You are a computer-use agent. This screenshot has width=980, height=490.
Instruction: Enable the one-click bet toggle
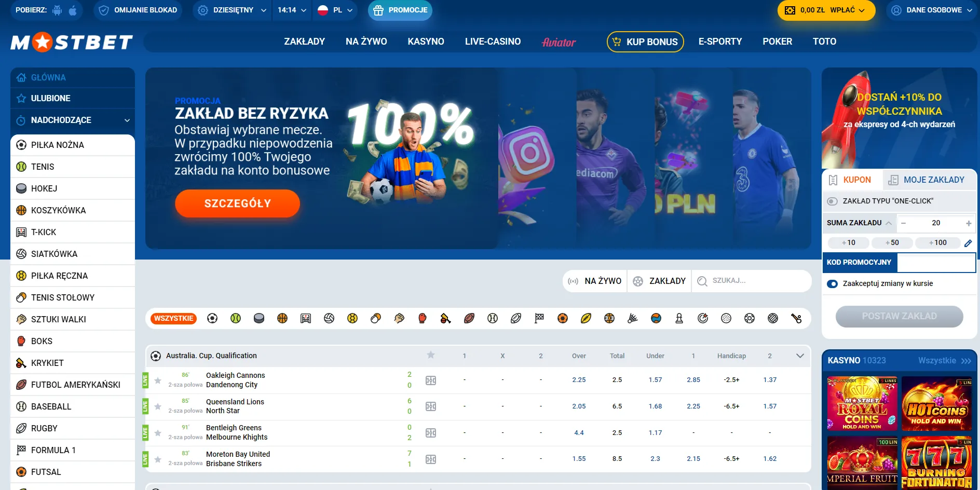click(832, 201)
